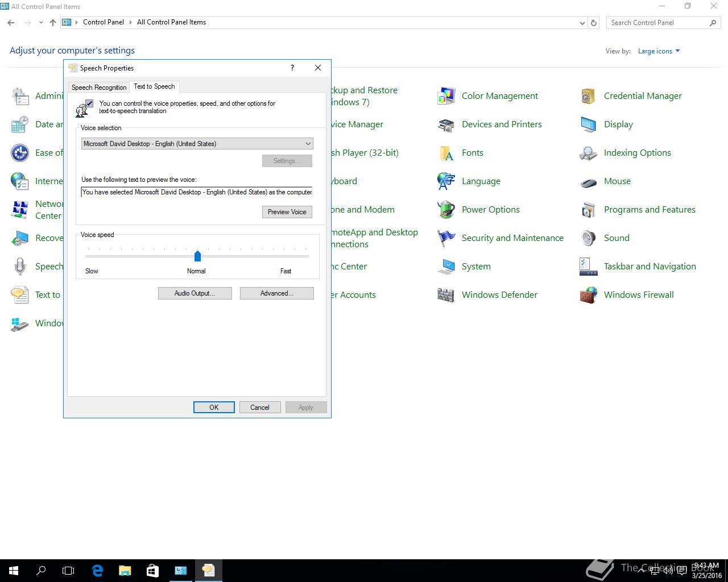Click the Control Panel breadcrumb
The width and height of the screenshot is (728, 582).
[104, 22]
